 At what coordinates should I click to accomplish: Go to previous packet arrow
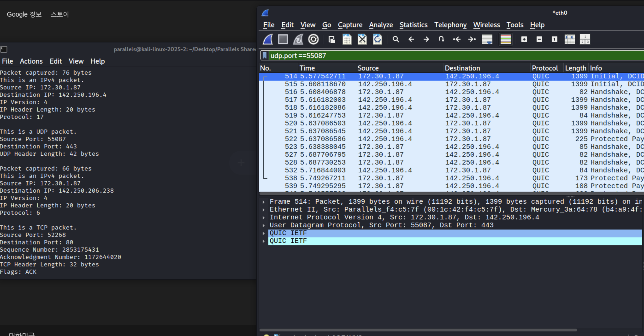pos(411,39)
